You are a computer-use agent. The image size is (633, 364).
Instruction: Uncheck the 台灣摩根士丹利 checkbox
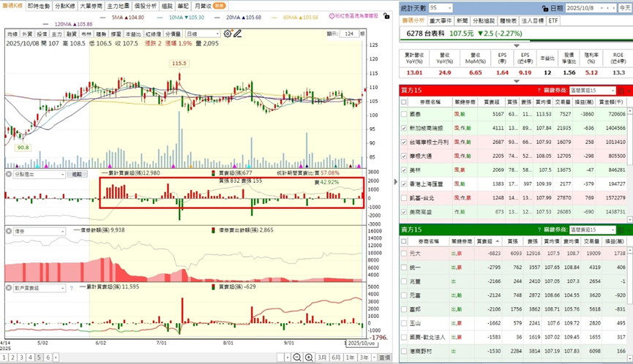pyautogui.click(x=404, y=142)
